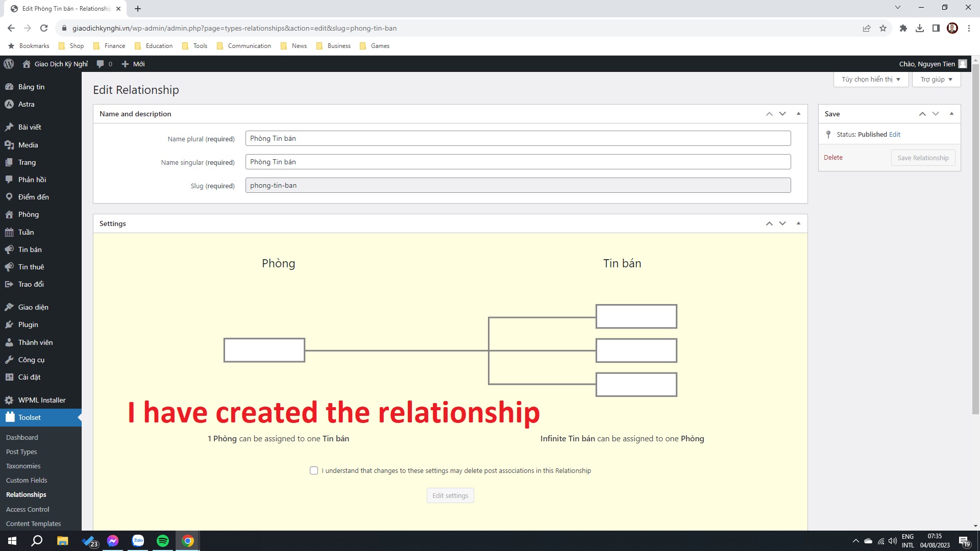Open a new browser tab

pos(138,9)
